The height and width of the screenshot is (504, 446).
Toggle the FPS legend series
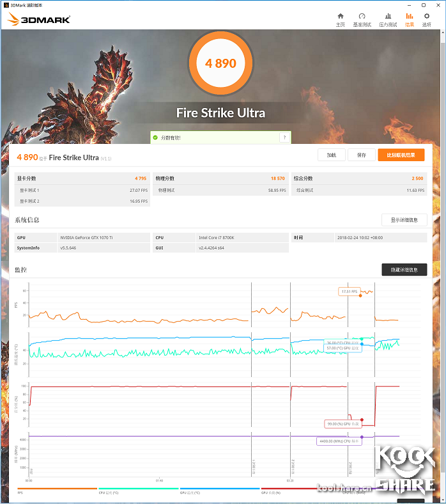20,492
